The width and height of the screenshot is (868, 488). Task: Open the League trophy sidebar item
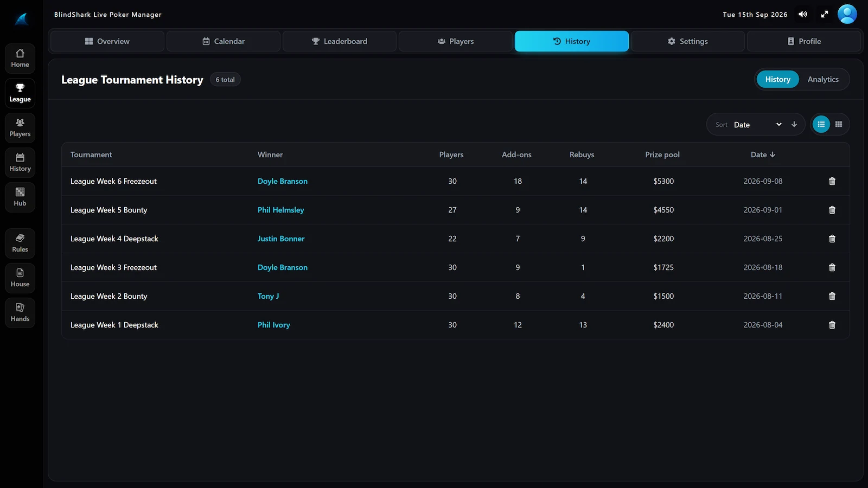[x=20, y=93]
